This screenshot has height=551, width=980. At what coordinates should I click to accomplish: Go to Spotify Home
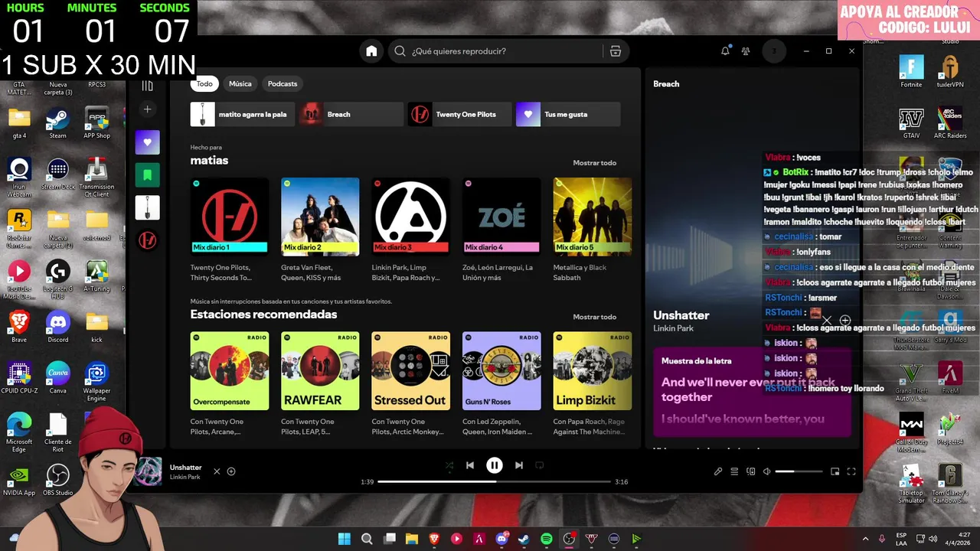coord(371,51)
